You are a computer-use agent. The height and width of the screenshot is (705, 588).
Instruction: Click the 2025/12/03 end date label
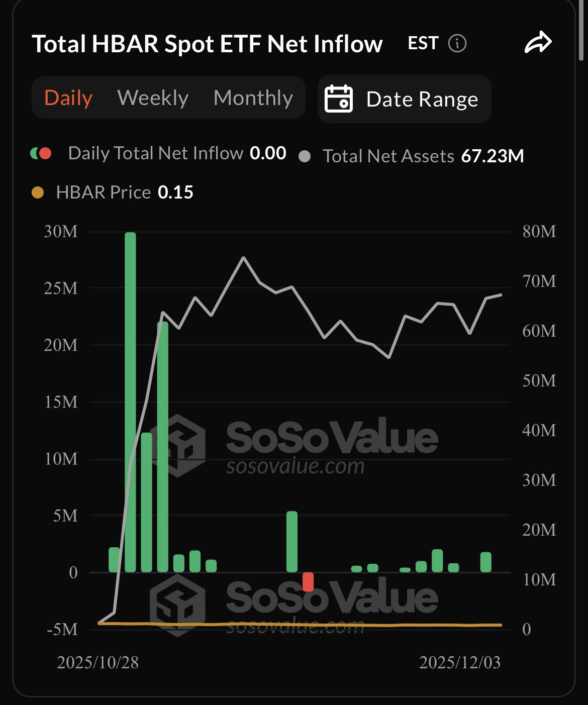pyautogui.click(x=460, y=663)
